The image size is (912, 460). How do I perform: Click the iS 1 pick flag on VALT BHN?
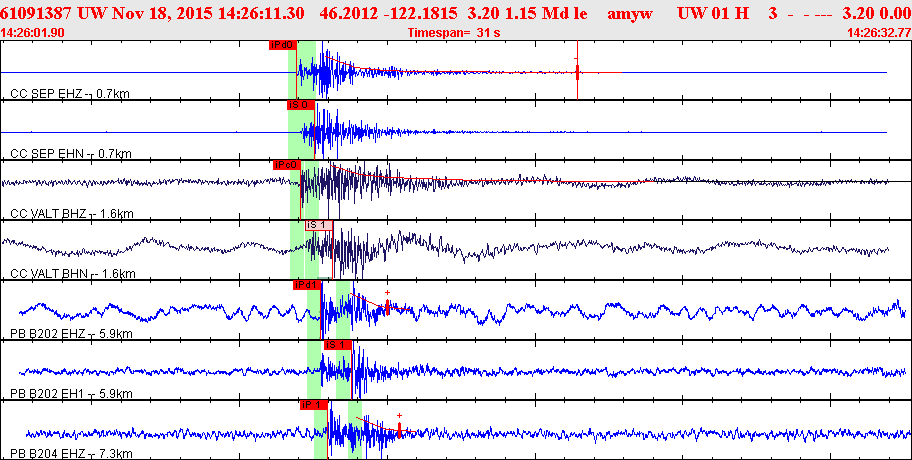click(319, 226)
